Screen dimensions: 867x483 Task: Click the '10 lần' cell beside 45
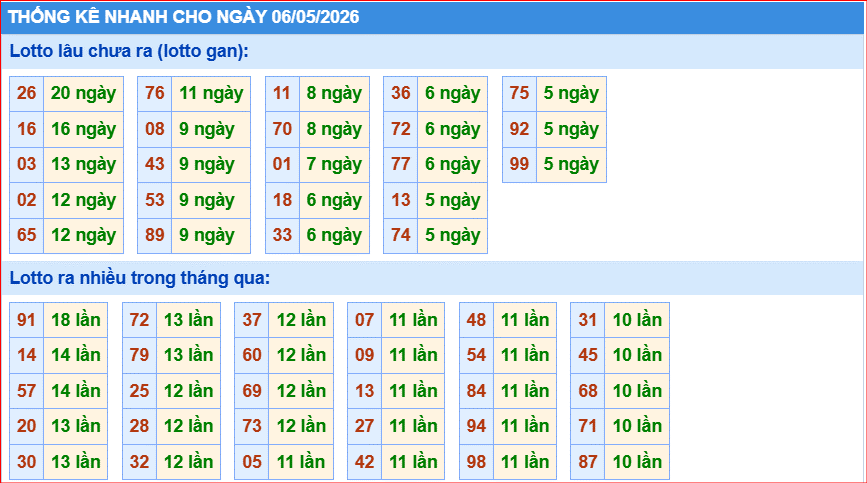coord(637,355)
